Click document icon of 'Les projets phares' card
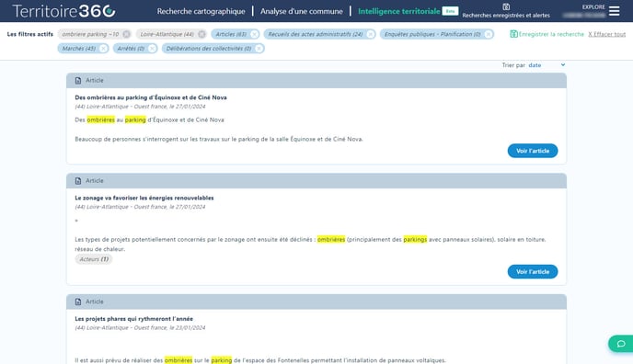This screenshot has width=633, height=364. tap(78, 301)
